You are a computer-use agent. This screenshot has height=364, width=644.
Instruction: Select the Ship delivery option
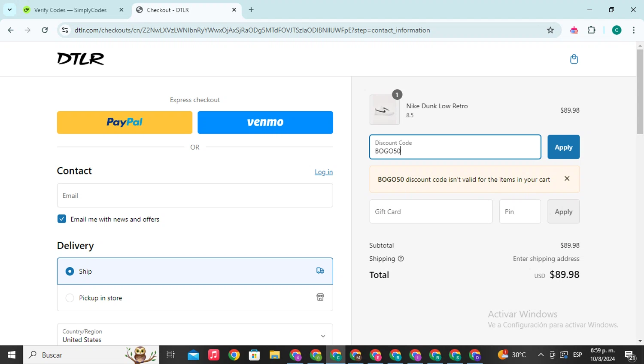tap(195, 271)
